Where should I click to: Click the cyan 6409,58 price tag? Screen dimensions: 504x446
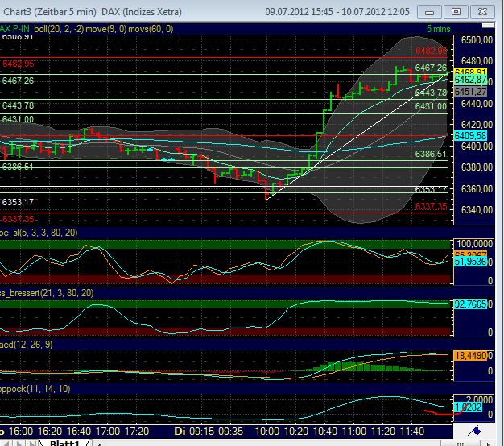click(470, 135)
